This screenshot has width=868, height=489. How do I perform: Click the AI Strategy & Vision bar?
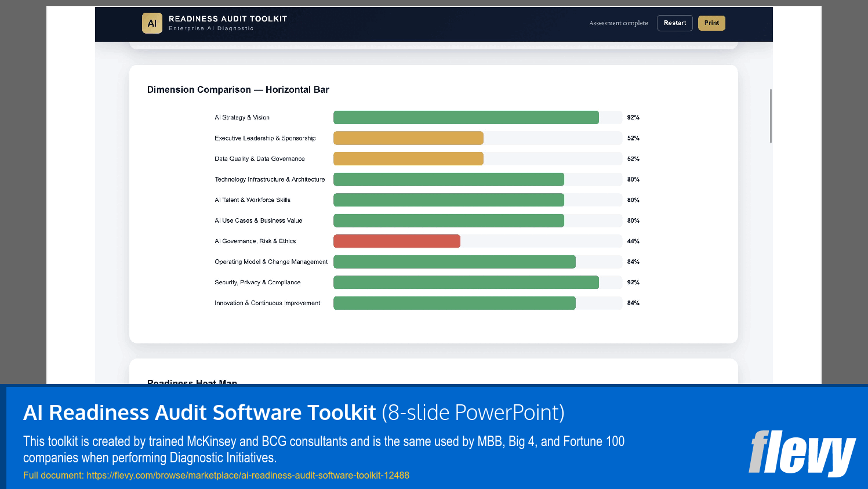466,117
